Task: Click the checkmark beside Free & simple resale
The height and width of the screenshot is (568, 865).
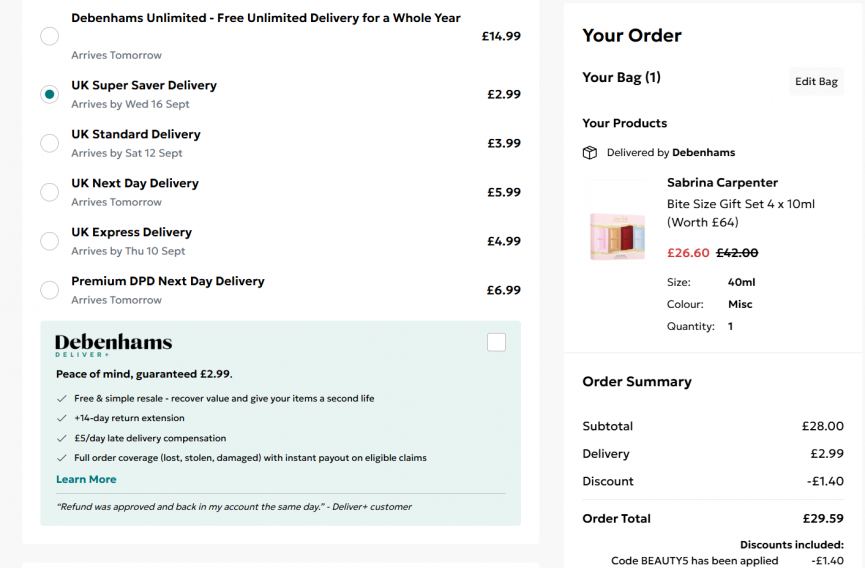Action: [62, 399]
